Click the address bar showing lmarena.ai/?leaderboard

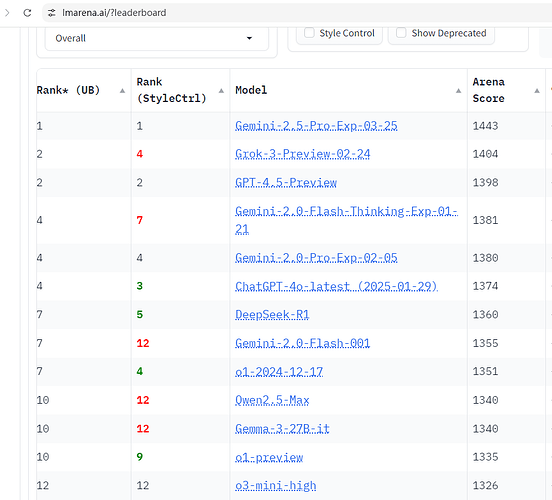point(297,13)
